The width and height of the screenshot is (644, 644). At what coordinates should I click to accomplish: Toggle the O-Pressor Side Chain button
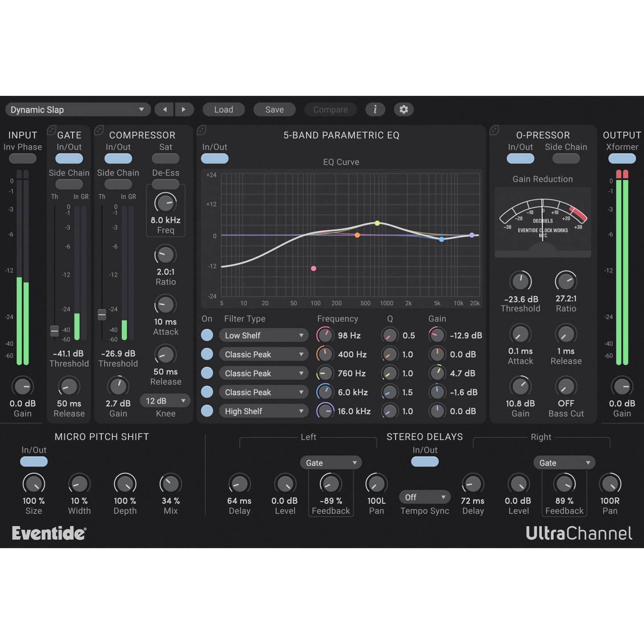point(566,158)
